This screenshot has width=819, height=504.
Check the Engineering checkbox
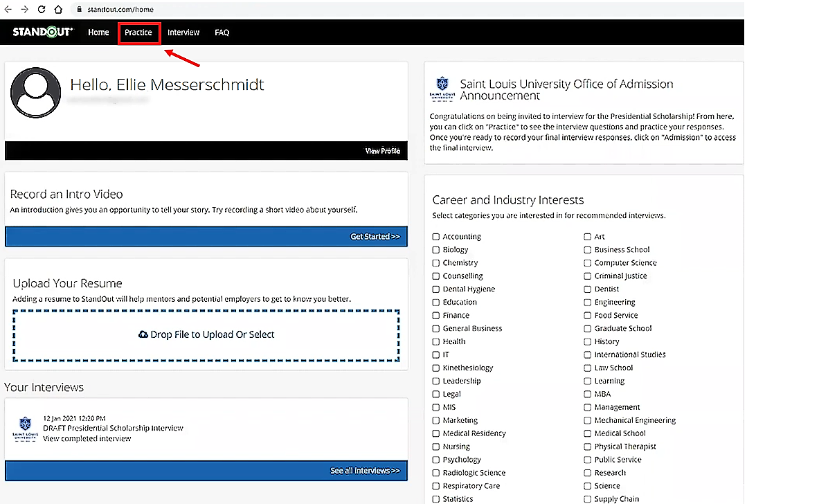pos(588,302)
